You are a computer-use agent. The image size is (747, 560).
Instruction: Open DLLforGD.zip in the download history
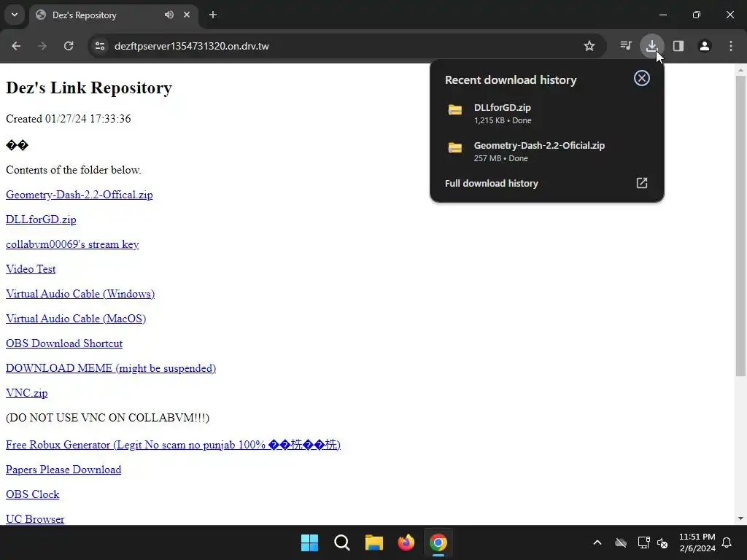(x=546, y=113)
